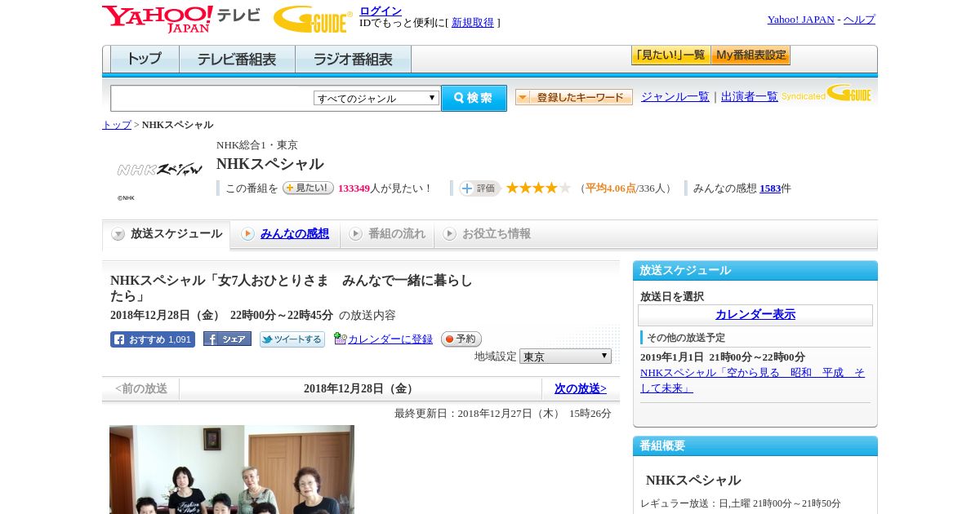The image size is (980, 514).
Task: Switch to the ラジオ番組表 tab
Action: point(353,59)
